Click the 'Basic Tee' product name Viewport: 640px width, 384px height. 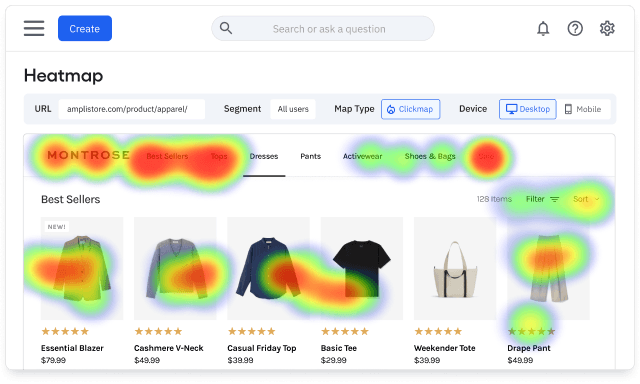tap(339, 348)
